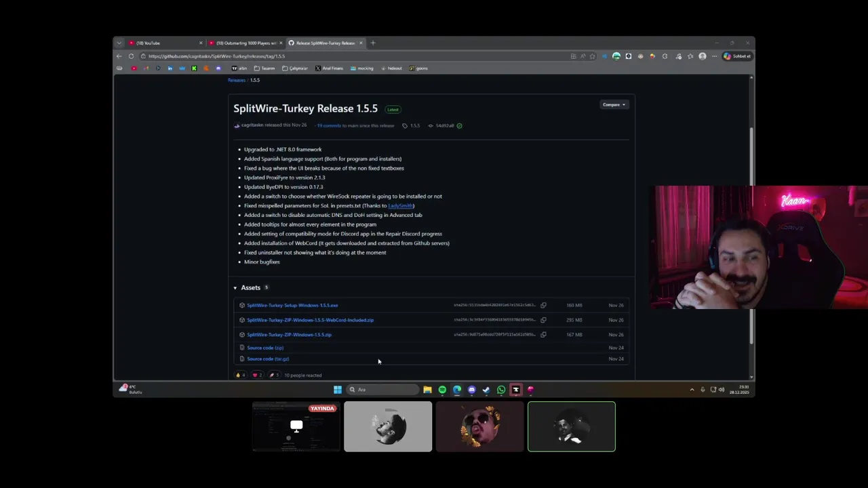Select the YAYINDA screen share thumbnail

[296, 426]
